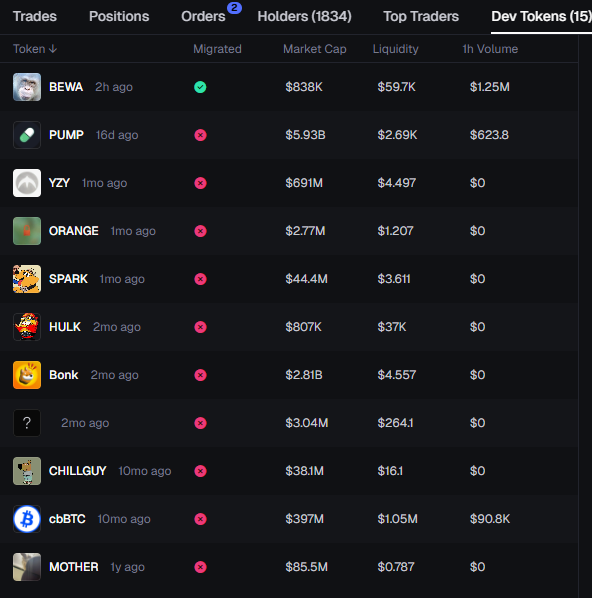Click MOTHER's $85.5M market cap
The width and height of the screenshot is (592, 598).
tap(307, 567)
